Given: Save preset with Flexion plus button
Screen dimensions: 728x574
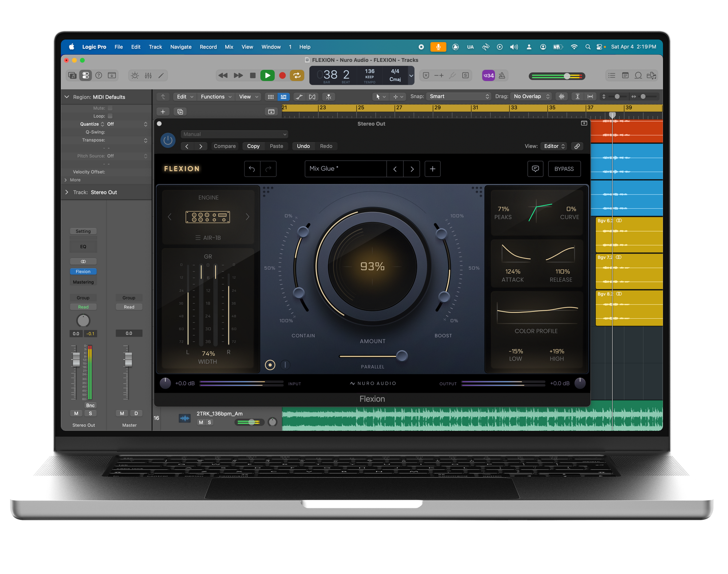Looking at the screenshot, I should click(432, 169).
